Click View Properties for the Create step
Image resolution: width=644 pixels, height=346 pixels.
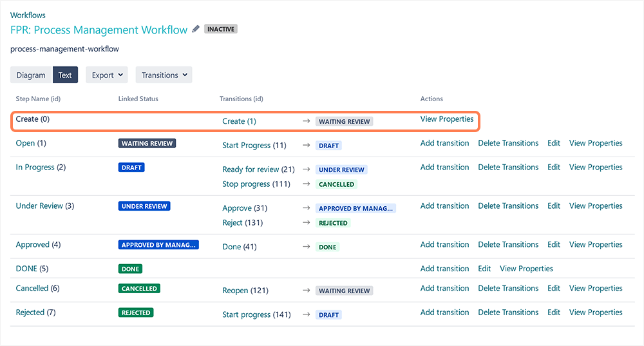(446, 119)
